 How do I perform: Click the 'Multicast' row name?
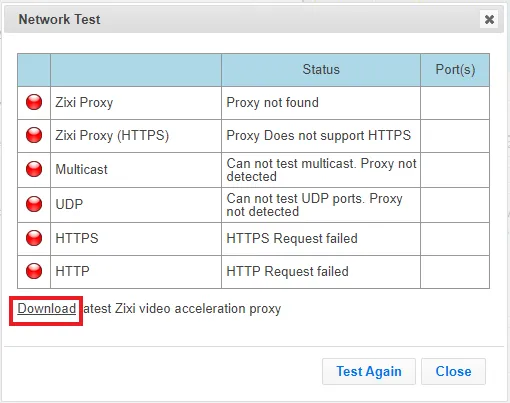(81, 169)
